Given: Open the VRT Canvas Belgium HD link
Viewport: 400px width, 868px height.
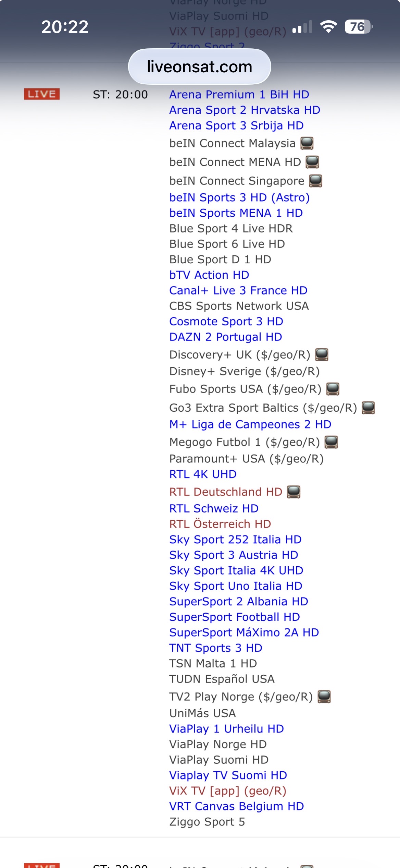Looking at the screenshot, I should pos(236,806).
